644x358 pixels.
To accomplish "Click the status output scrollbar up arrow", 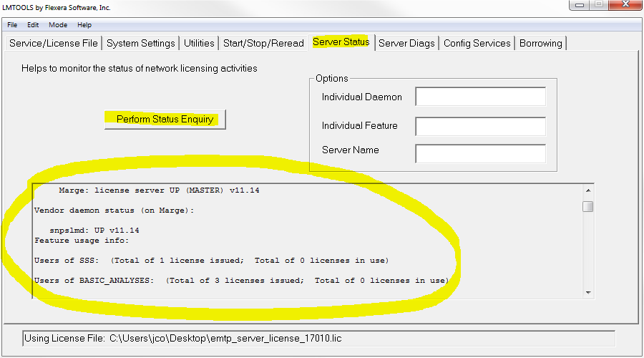I will point(587,191).
